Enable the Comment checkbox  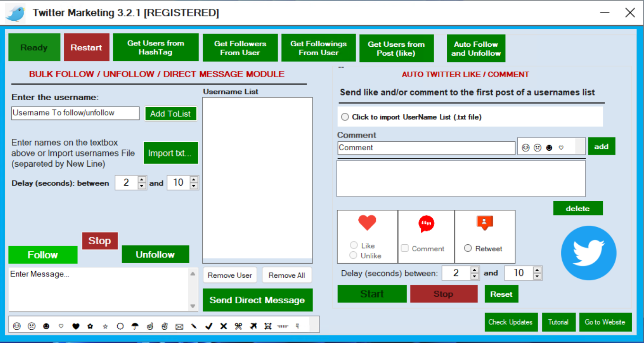coord(405,248)
